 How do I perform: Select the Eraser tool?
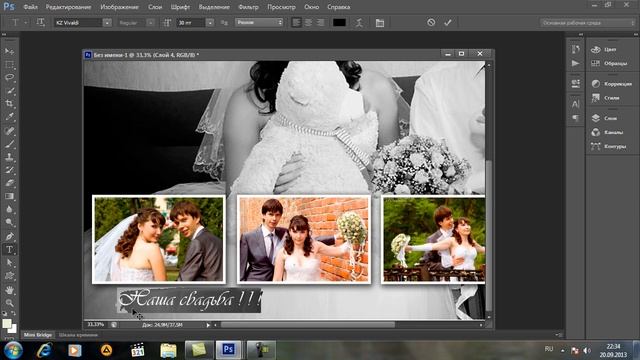point(9,183)
